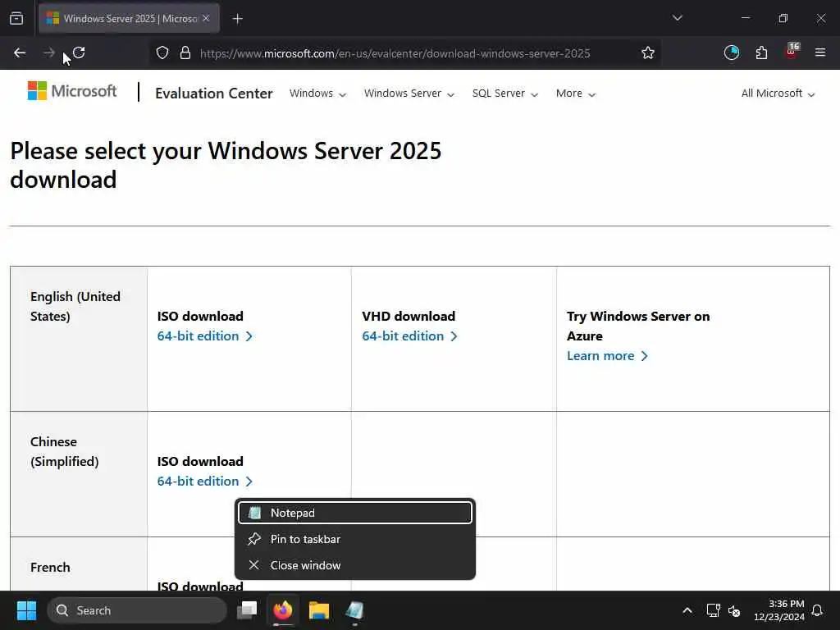Expand the All Microsoft menu

(778, 94)
